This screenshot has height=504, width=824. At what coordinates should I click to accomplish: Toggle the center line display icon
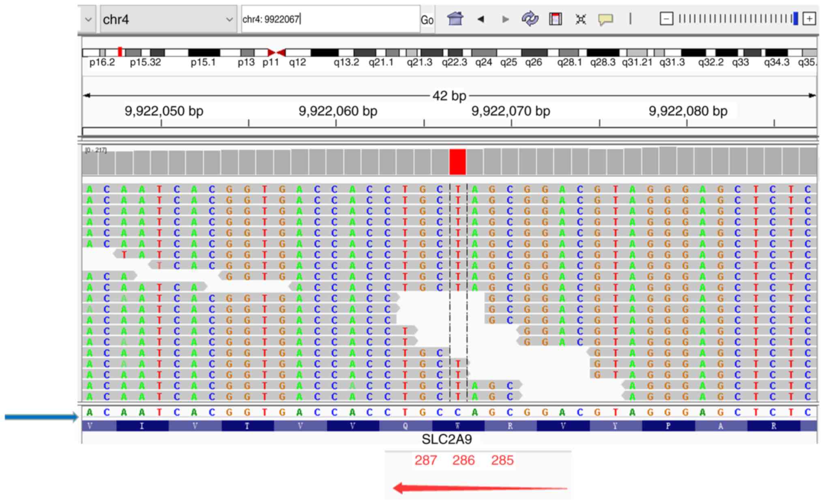coord(630,19)
